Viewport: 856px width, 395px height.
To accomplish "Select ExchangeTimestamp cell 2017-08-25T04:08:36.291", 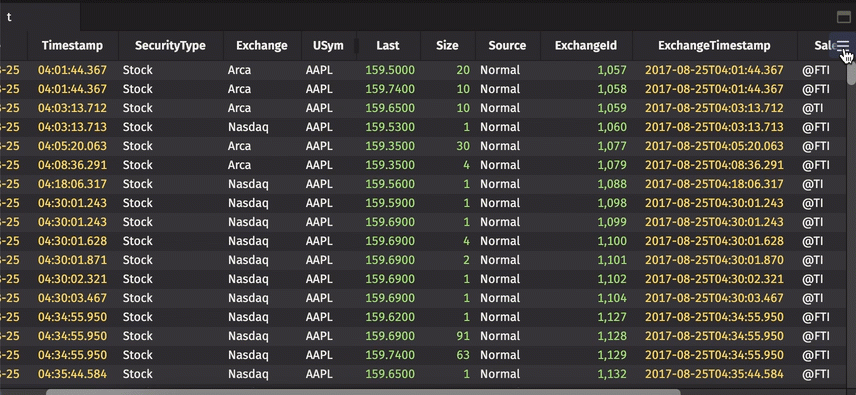I will click(714, 165).
